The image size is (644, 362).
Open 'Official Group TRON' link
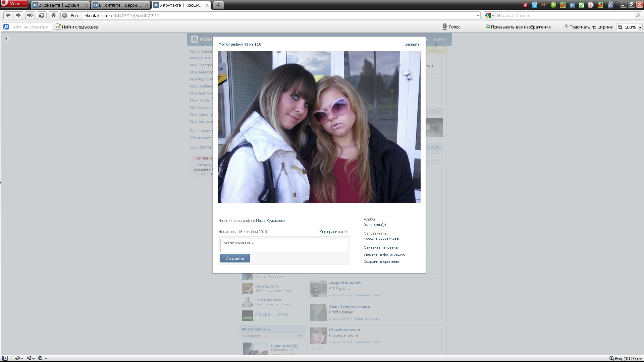tap(271, 315)
